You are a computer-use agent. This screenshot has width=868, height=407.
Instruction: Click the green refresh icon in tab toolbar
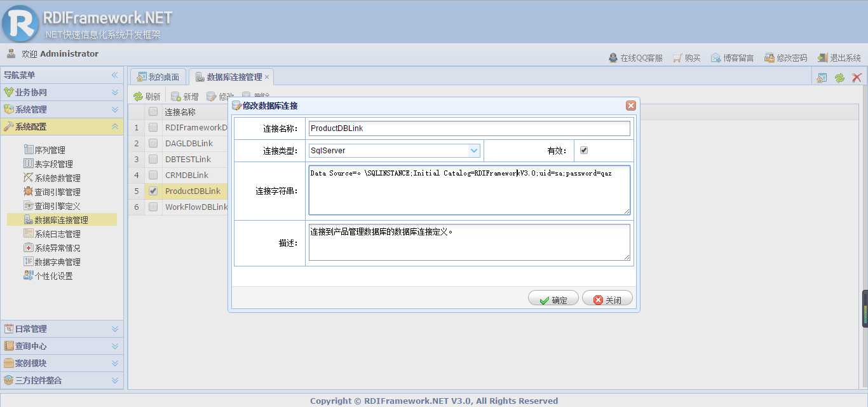pos(839,78)
